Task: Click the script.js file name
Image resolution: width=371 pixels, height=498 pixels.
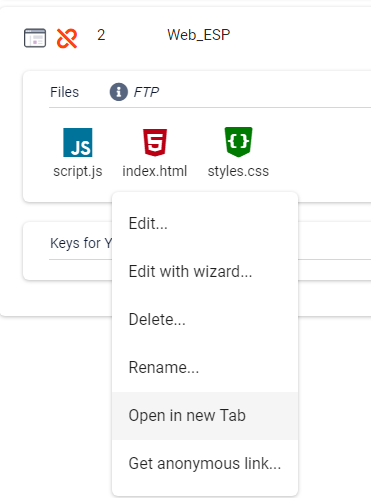Action: [x=78, y=171]
